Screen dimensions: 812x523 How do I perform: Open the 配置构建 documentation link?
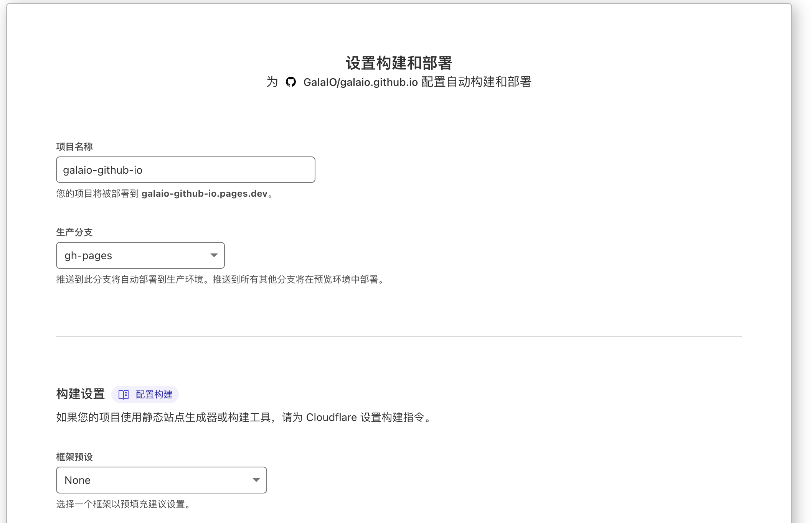[x=154, y=395]
